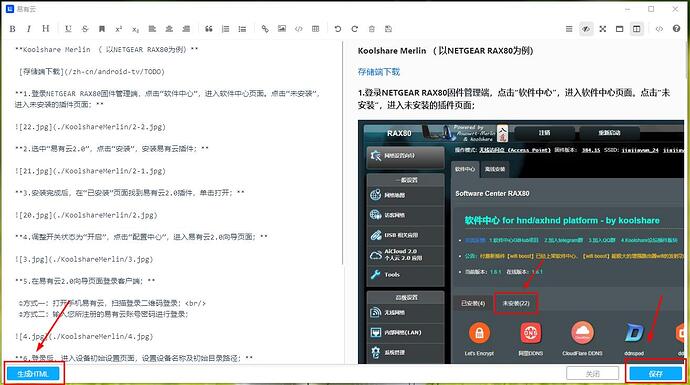Click the 关闭 button
This screenshot has height=385, width=690.
click(x=593, y=374)
